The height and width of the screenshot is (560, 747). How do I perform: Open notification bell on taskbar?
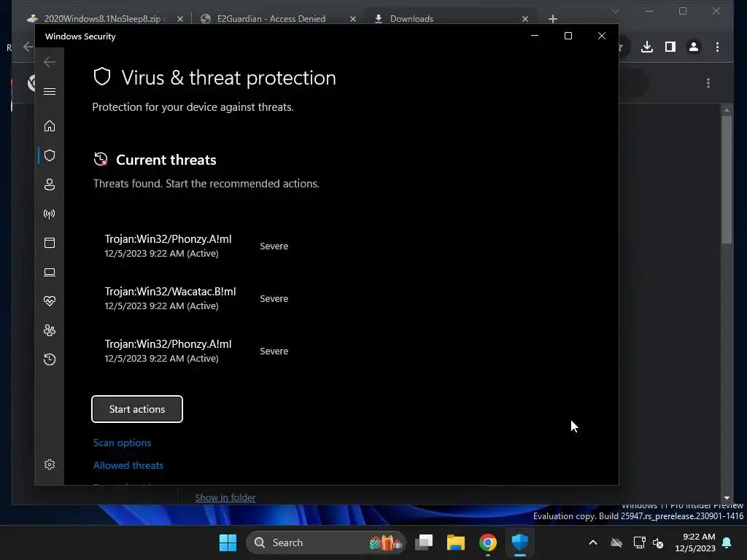(727, 542)
